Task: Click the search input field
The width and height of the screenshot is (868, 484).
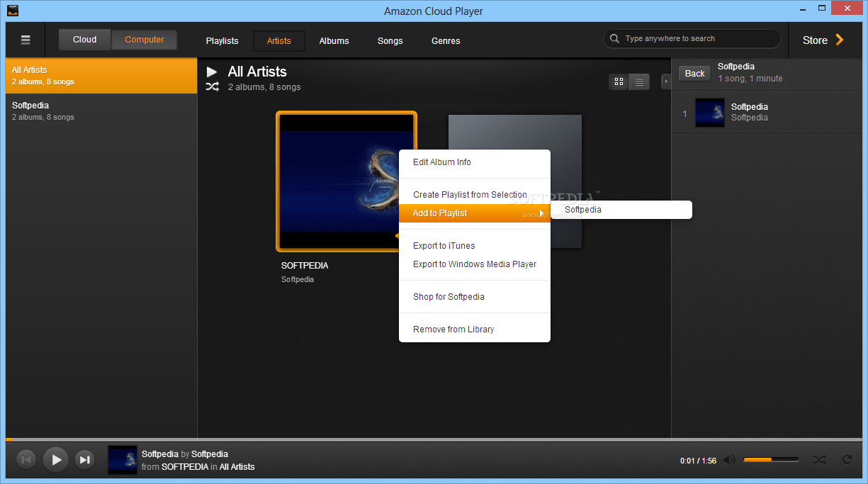Action: 692,39
